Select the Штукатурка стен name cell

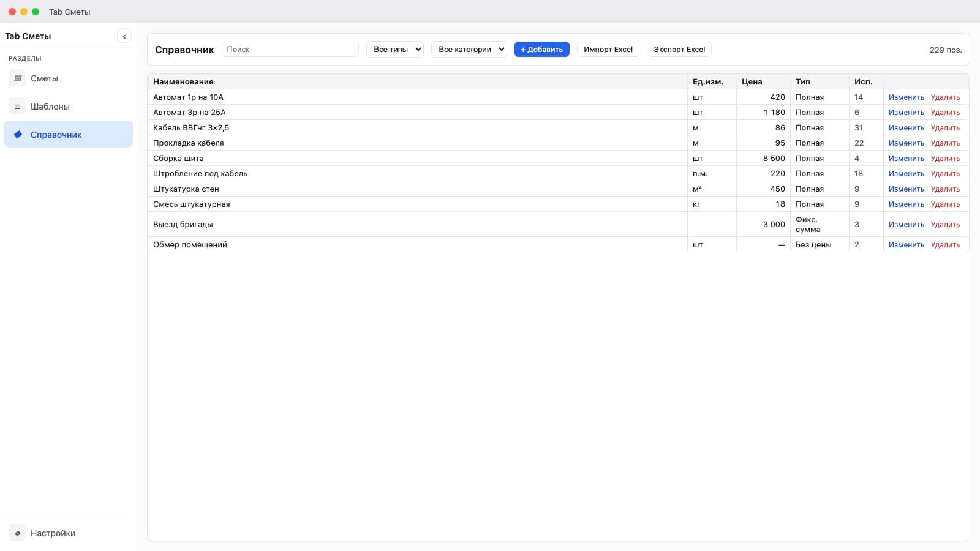click(x=417, y=189)
